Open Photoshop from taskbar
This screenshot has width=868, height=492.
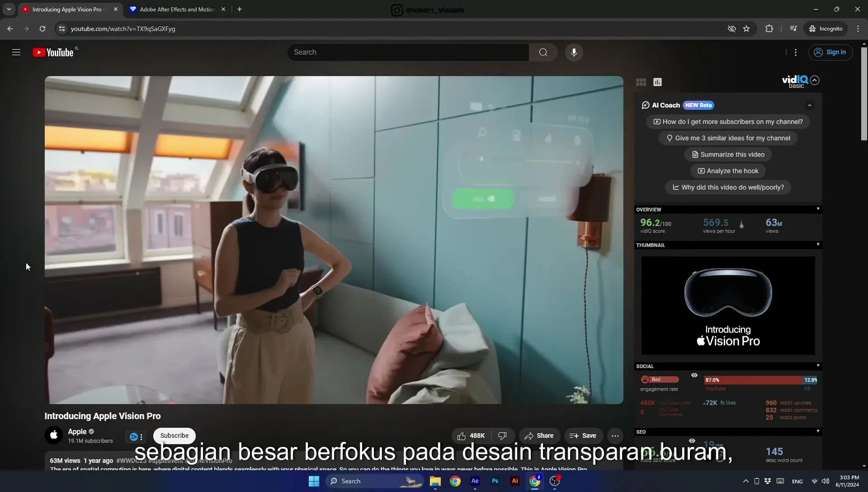point(495,481)
